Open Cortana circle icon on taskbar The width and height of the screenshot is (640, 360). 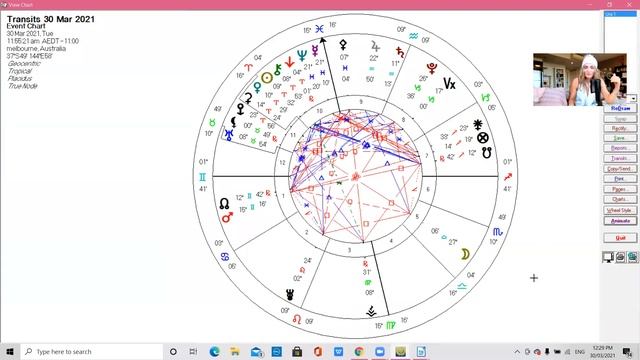(173, 351)
